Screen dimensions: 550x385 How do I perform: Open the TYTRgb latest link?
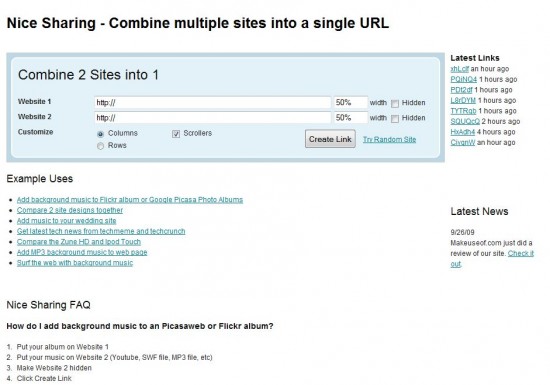[463, 111]
